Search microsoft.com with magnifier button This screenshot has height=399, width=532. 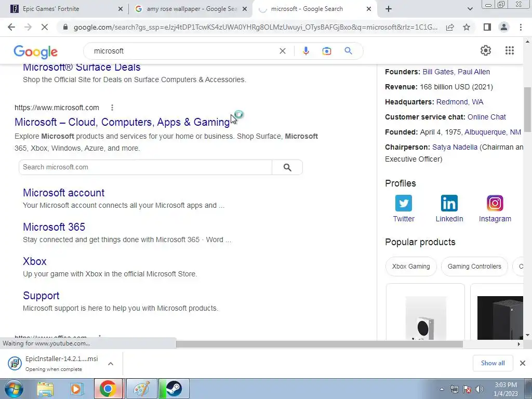(287, 167)
